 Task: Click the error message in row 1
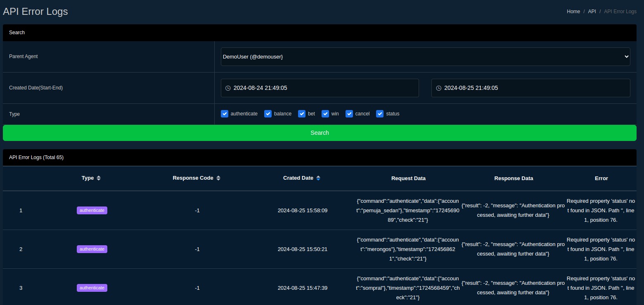click(x=601, y=211)
